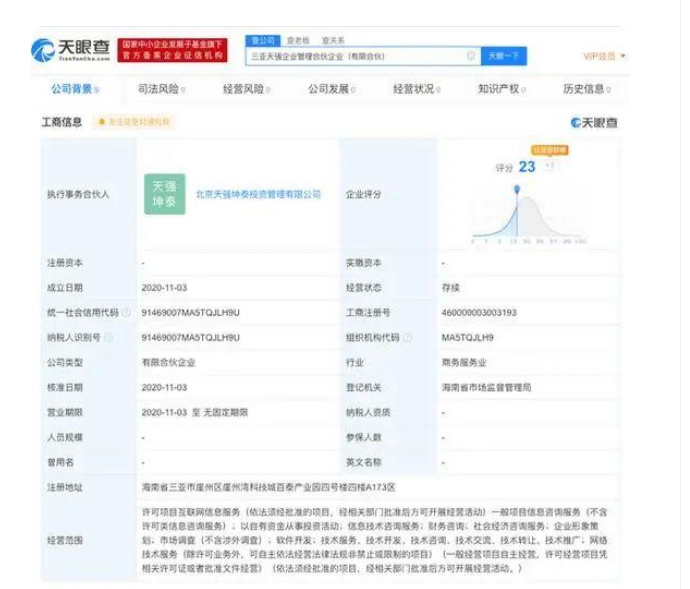Click 工商注册号 value 460000003003193
The height and width of the screenshot is (589, 690).
coord(479,313)
